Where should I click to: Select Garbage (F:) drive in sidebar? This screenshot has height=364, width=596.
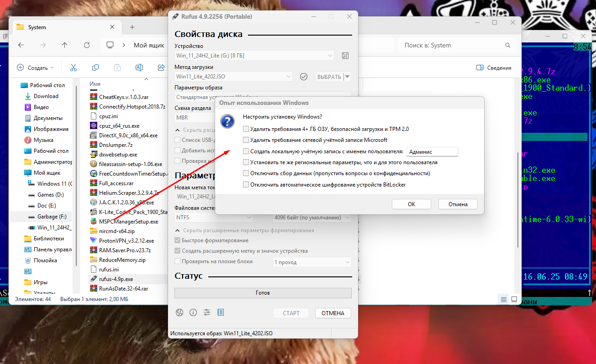52,217
